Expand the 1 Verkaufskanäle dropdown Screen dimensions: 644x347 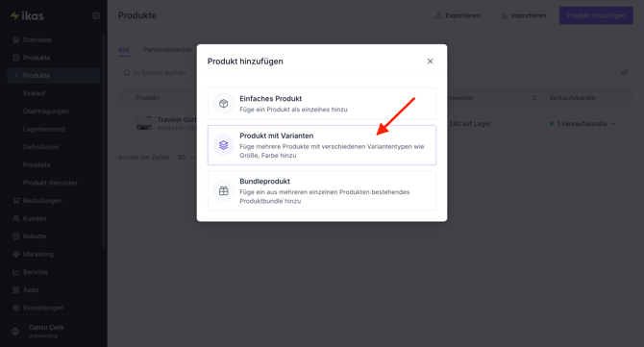click(x=582, y=124)
